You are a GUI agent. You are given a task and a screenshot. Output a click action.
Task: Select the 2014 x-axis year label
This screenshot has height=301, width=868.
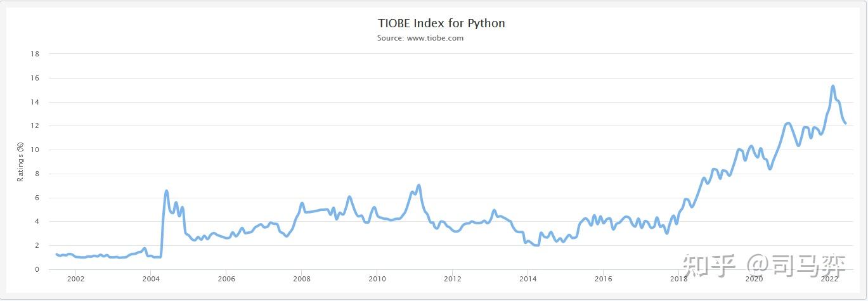[528, 279]
